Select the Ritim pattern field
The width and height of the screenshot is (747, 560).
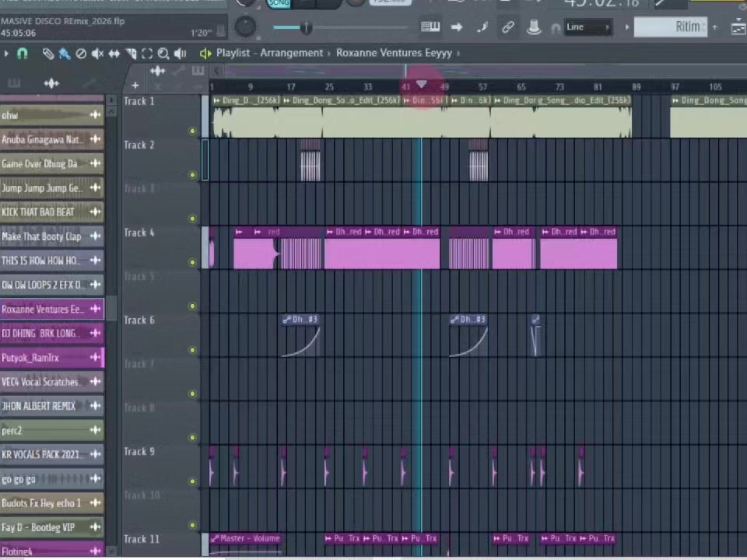tap(670, 26)
